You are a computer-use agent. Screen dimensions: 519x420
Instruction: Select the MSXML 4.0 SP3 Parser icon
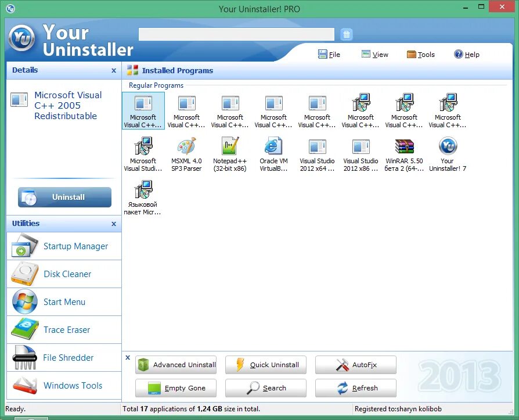pos(186,155)
